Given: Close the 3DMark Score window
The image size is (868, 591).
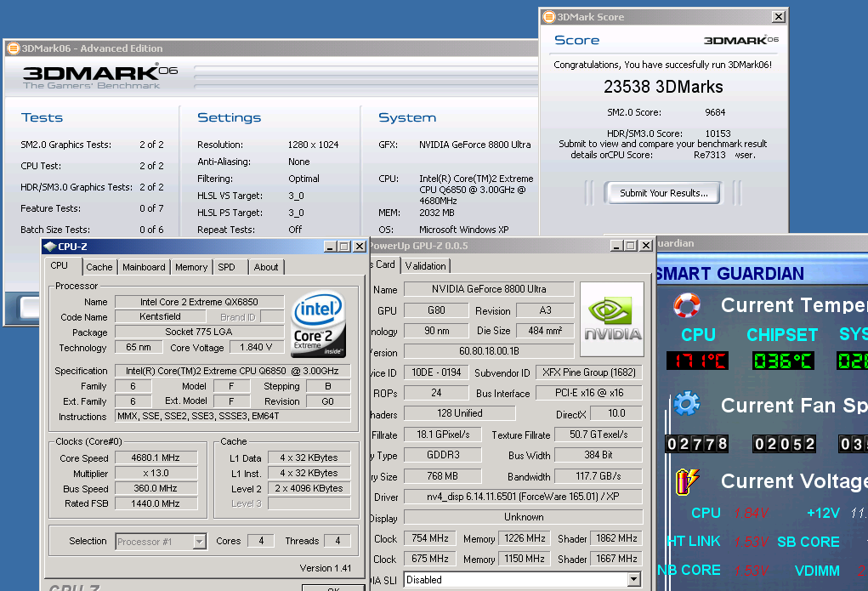Looking at the screenshot, I should (x=779, y=17).
